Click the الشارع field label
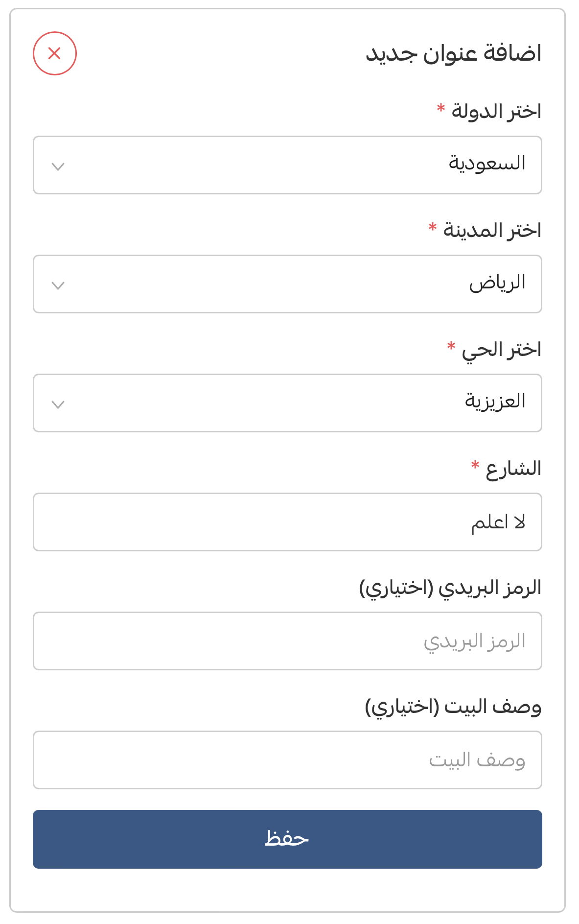Screen dimensions: 579x924 [513, 469]
